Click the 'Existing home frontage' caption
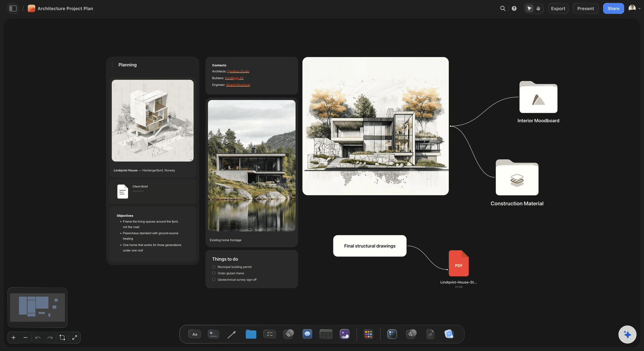 pyautogui.click(x=225, y=240)
